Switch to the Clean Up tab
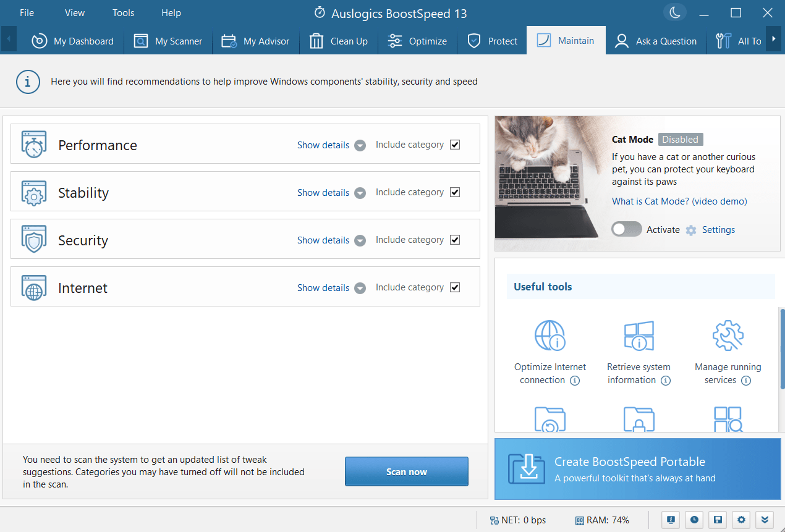Image resolution: width=785 pixels, height=532 pixels. point(339,41)
